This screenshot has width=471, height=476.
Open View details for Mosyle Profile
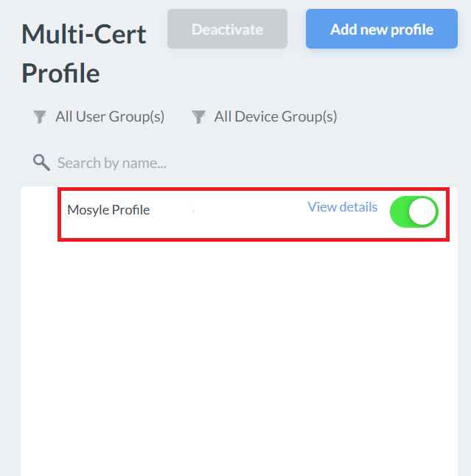[x=342, y=207]
